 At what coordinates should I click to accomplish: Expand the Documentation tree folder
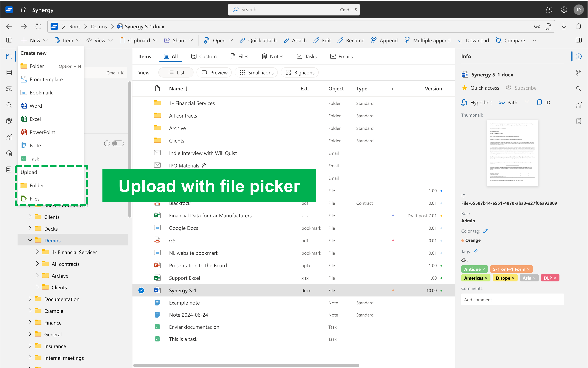30,299
